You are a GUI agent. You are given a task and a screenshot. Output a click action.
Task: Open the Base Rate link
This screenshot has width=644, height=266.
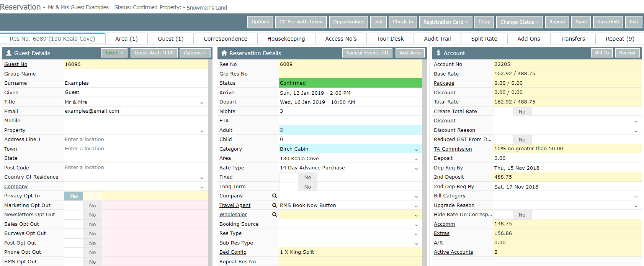tap(446, 74)
